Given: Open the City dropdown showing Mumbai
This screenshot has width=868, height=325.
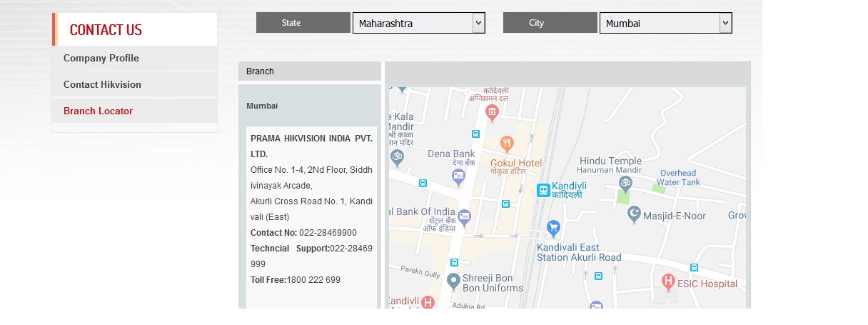Looking at the screenshot, I should tap(666, 23).
